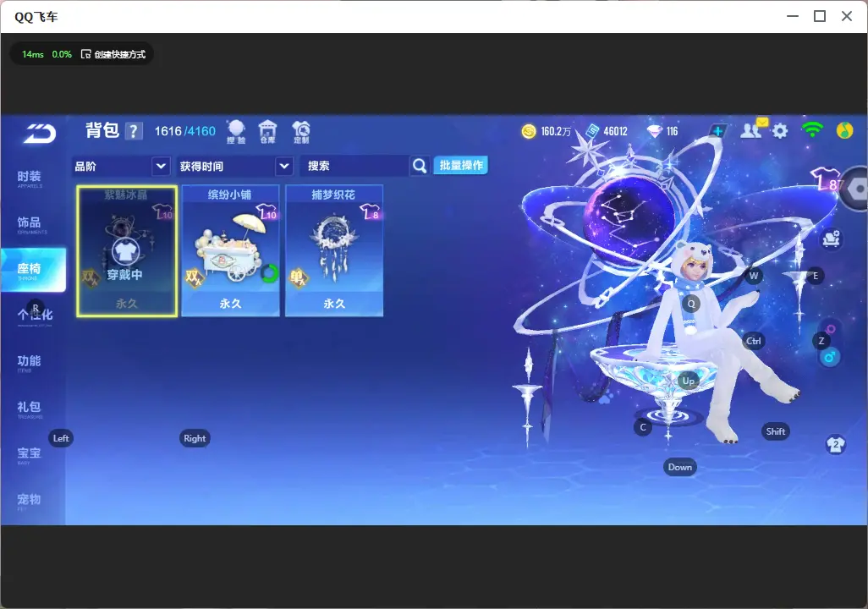868x609 pixels.
Task: Click the 创建快捷方式 shortcut icon
Action: (85, 54)
